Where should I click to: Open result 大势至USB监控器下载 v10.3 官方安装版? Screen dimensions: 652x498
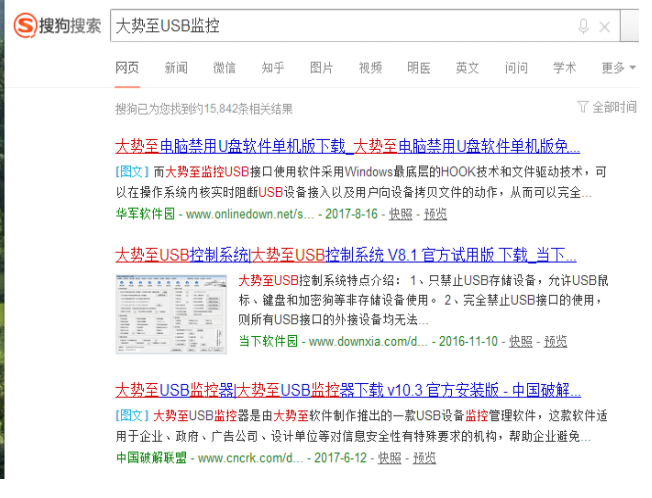tap(348, 390)
